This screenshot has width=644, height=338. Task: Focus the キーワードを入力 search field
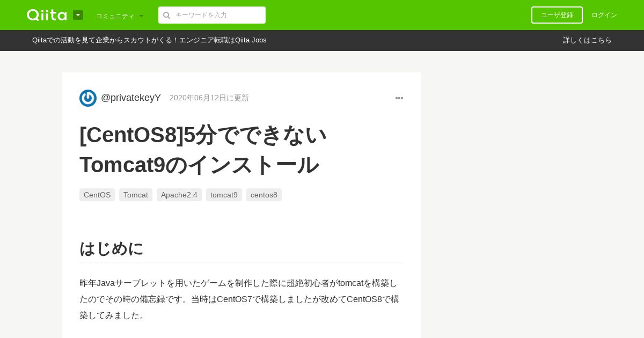(x=212, y=15)
